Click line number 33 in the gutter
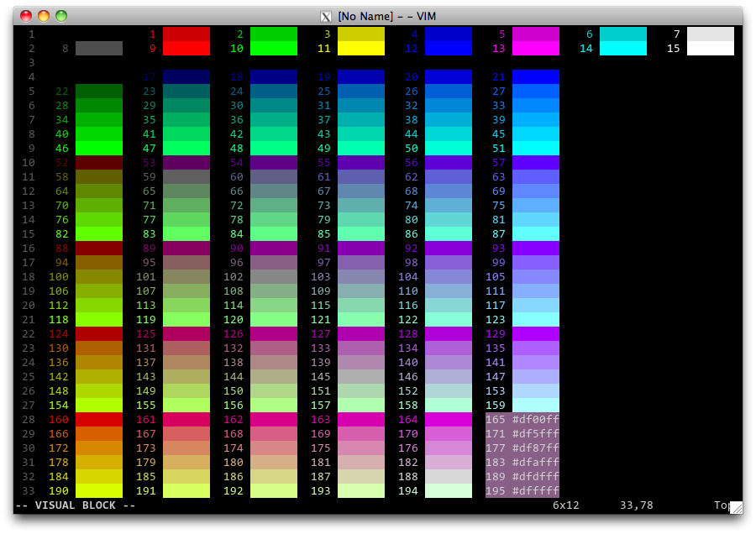Screen dimensions: 756x534 coord(29,490)
